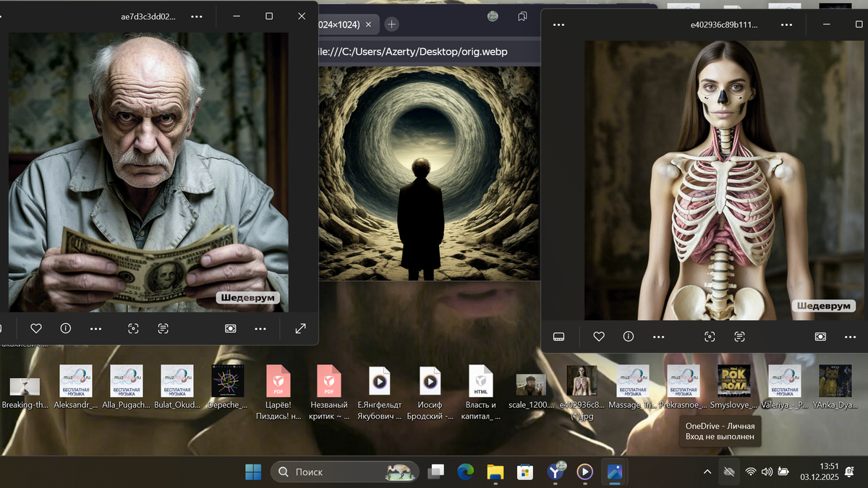The height and width of the screenshot is (488, 868).
Task: Select Aleksandr_... music file on desktop
Action: 76,388
